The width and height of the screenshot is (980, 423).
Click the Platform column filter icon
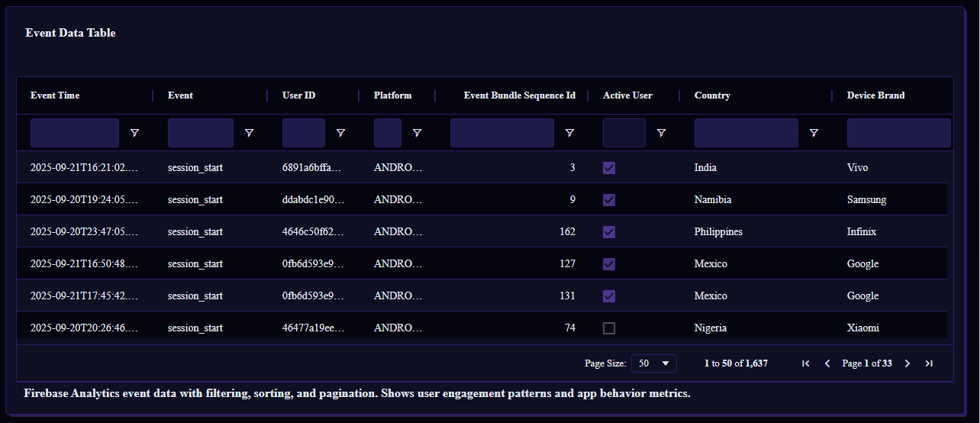click(417, 133)
